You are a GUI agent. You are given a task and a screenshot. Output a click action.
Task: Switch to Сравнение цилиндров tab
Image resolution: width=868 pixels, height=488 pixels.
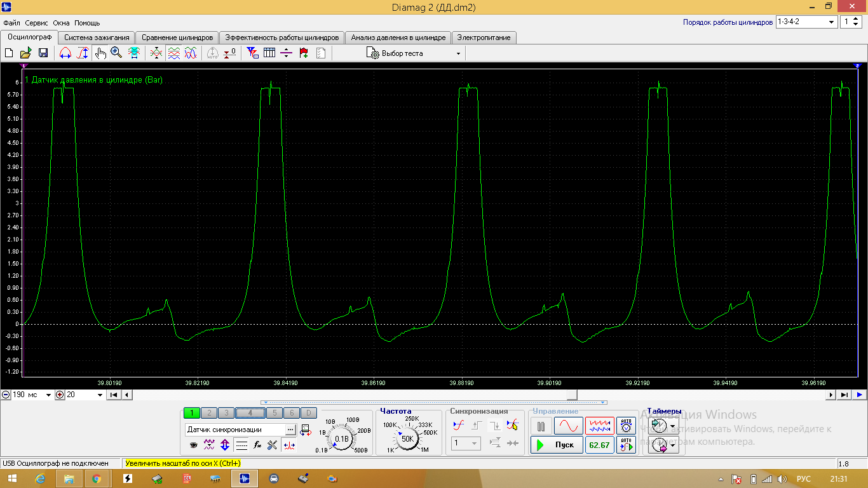pos(177,37)
